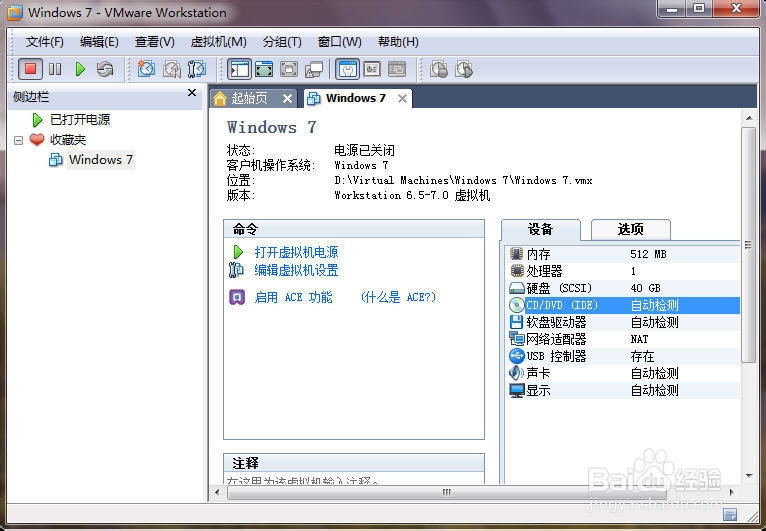Select the 内存 512 MB device row
766x531 pixels.
[623, 254]
